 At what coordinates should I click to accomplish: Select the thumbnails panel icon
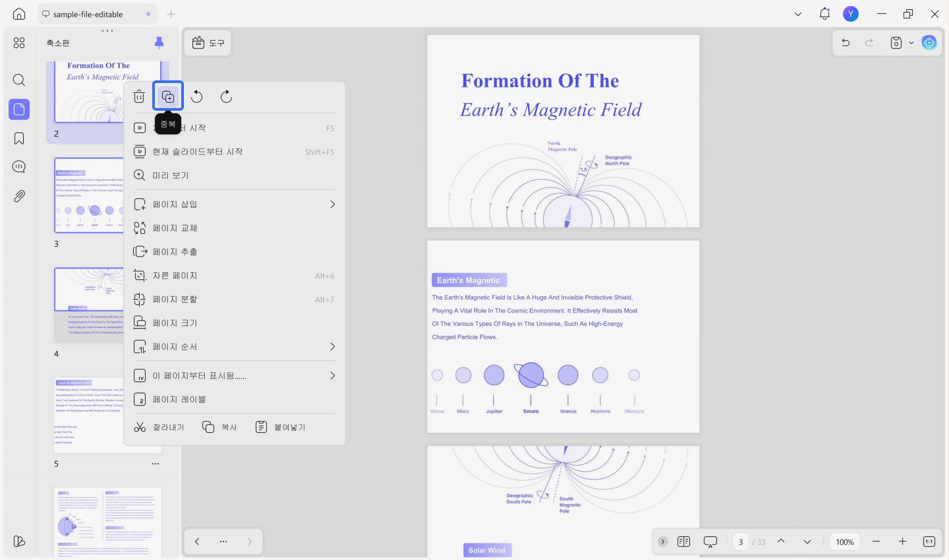pyautogui.click(x=19, y=109)
